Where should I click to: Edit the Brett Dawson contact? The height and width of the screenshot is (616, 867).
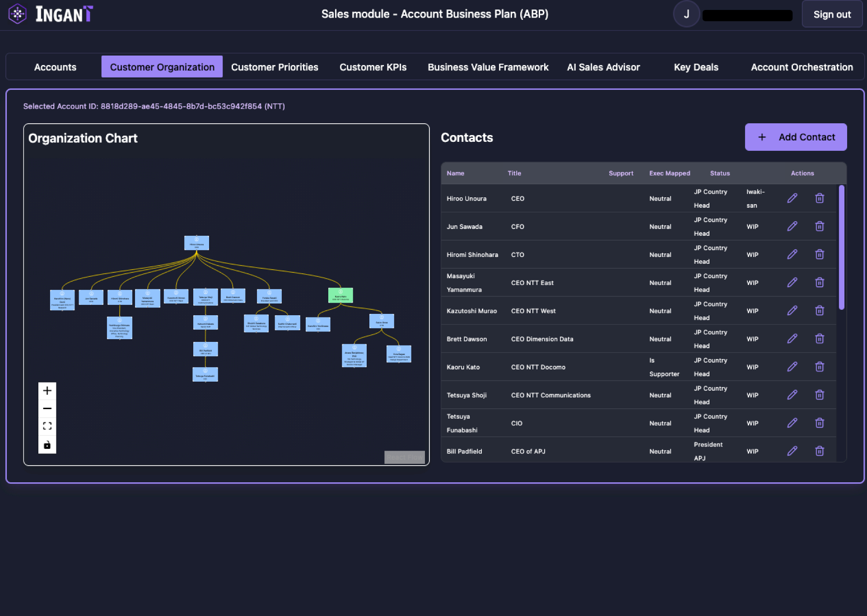[x=792, y=339]
